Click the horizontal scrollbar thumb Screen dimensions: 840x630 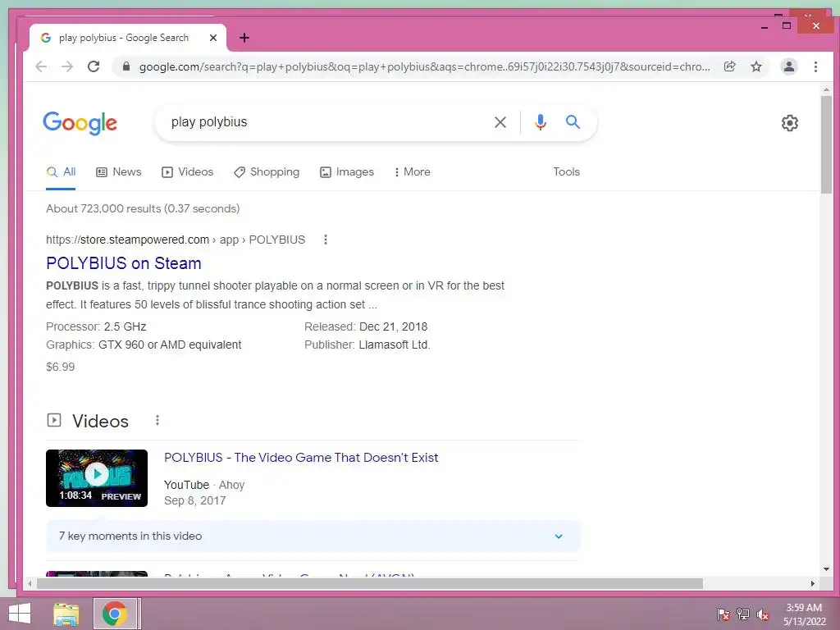point(370,583)
